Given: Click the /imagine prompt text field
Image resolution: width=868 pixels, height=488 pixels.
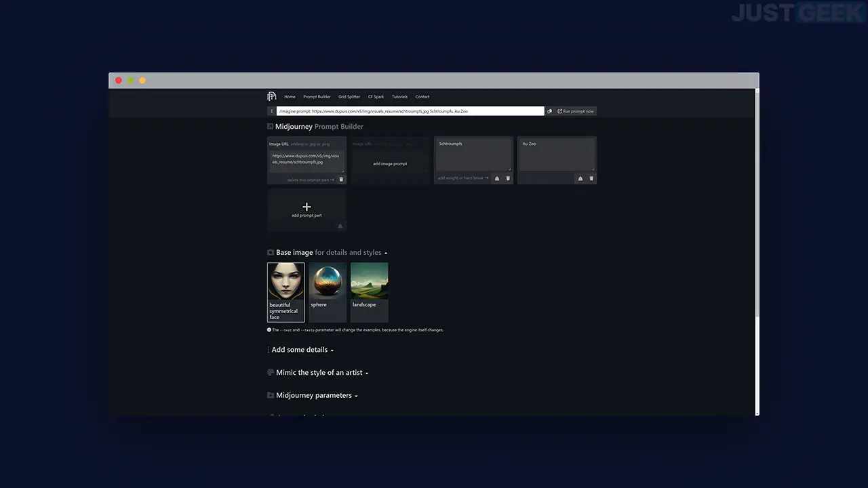Looking at the screenshot, I should click(410, 111).
